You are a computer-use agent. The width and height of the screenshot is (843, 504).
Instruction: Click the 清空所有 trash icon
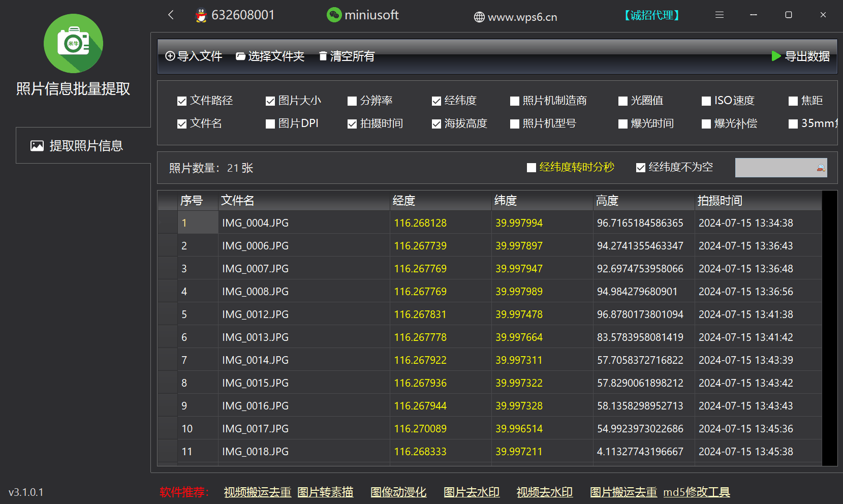[x=323, y=56]
